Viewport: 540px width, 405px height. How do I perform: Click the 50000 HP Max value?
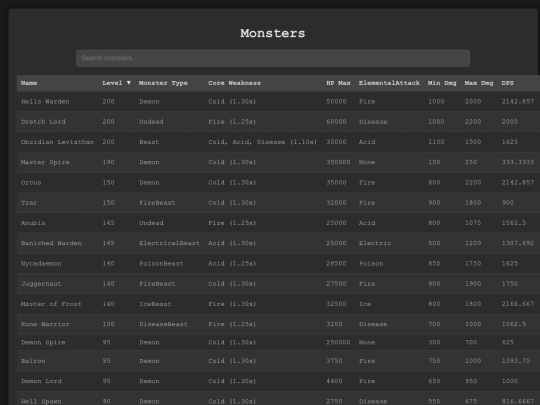coord(336,102)
